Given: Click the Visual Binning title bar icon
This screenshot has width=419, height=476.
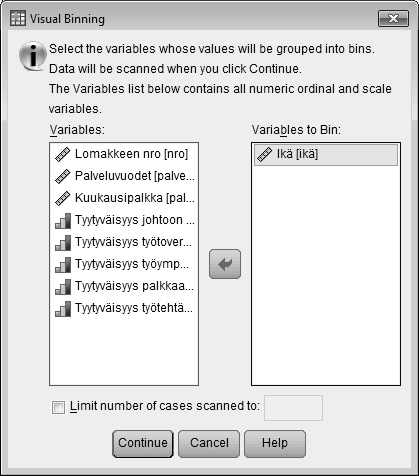Looking at the screenshot, I should (x=18, y=18).
